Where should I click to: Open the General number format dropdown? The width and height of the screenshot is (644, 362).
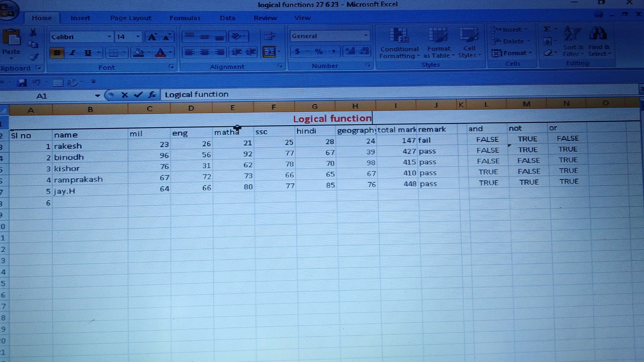366,36
